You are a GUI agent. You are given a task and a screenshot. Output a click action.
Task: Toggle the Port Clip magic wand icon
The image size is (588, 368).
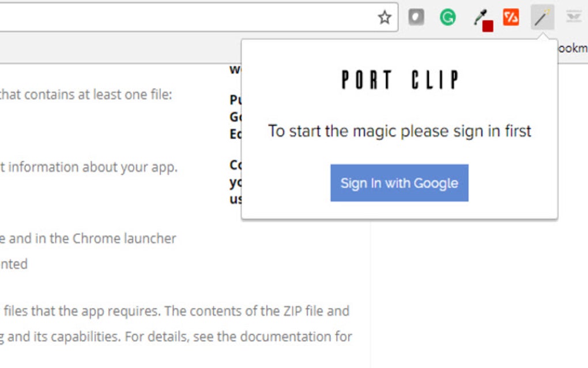click(542, 17)
